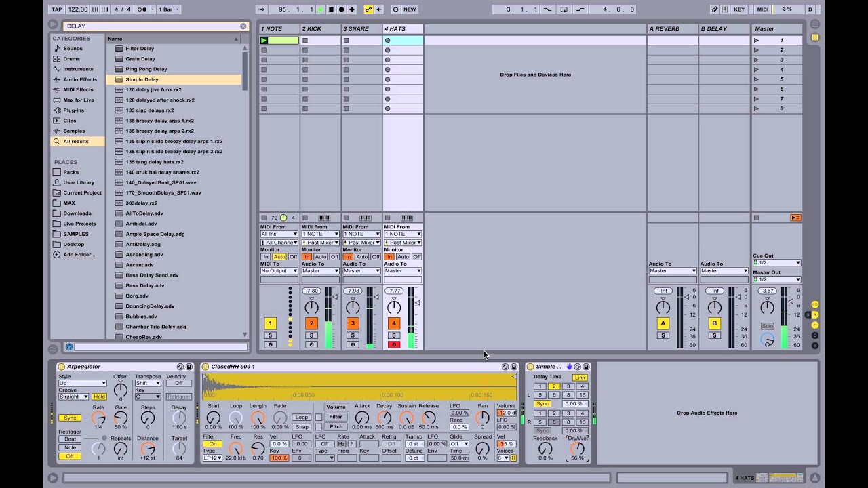Select Audio Effects category
The width and height of the screenshot is (868, 488).
tap(80, 79)
